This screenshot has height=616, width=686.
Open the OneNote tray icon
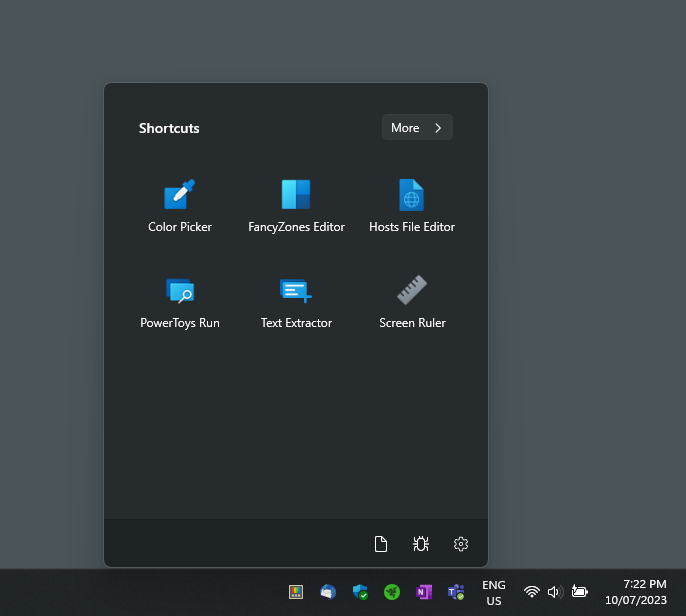424,592
